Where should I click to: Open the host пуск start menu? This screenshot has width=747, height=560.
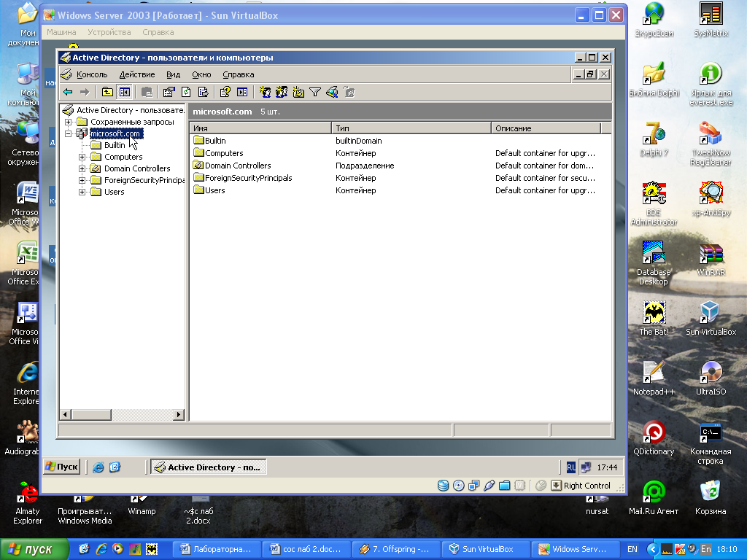(34, 550)
